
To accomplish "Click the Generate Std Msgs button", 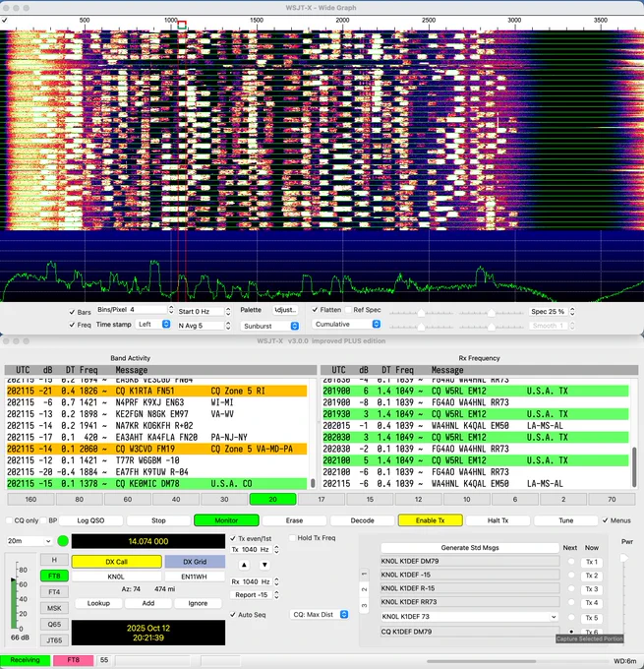I will [x=470, y=548].
